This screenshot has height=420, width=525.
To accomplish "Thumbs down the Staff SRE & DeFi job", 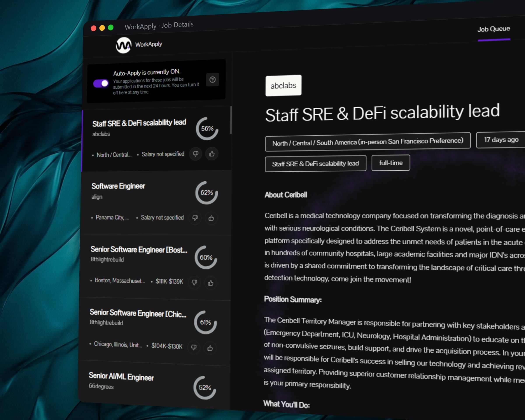I will click(196, 154).
